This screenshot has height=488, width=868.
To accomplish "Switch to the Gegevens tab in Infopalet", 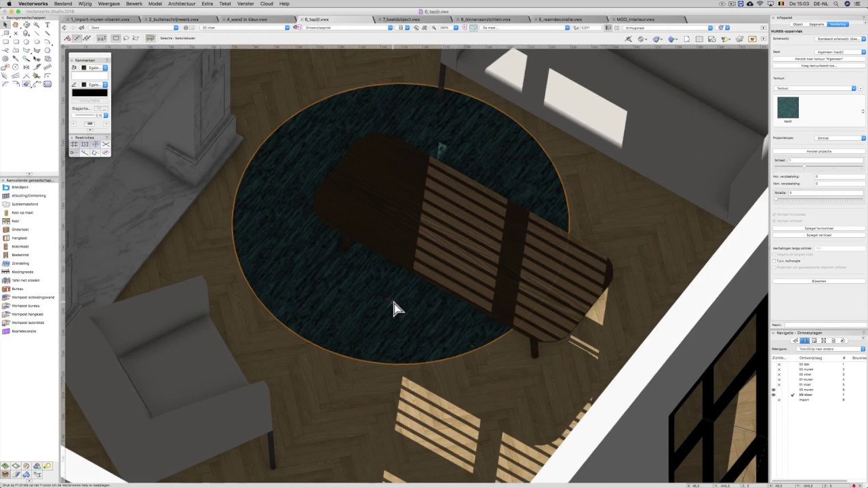I will click(816, 24).
